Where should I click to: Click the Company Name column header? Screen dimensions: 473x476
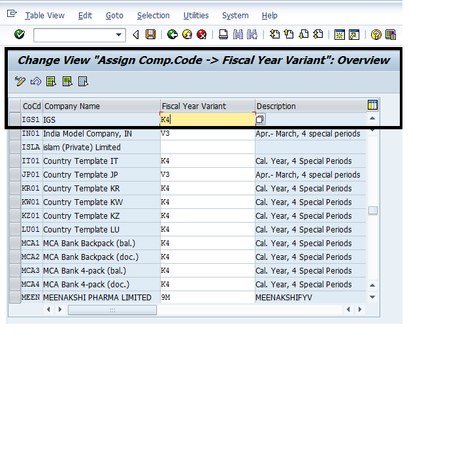coord(101,106)
